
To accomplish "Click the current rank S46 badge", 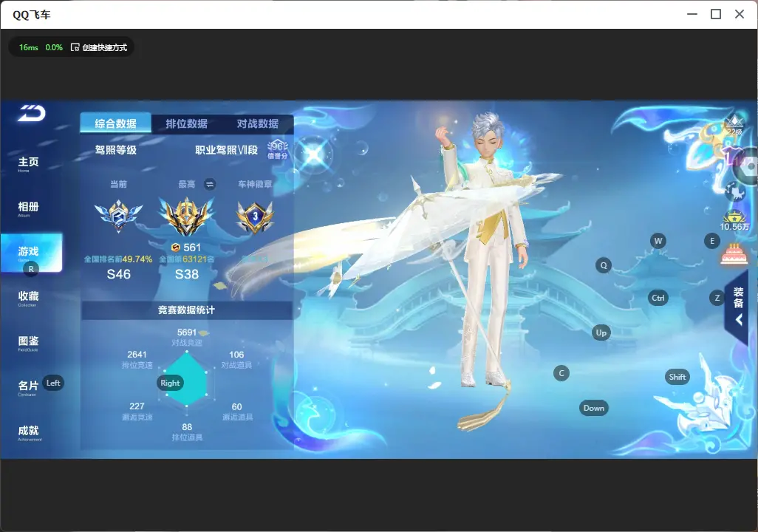I will (118, 215).
